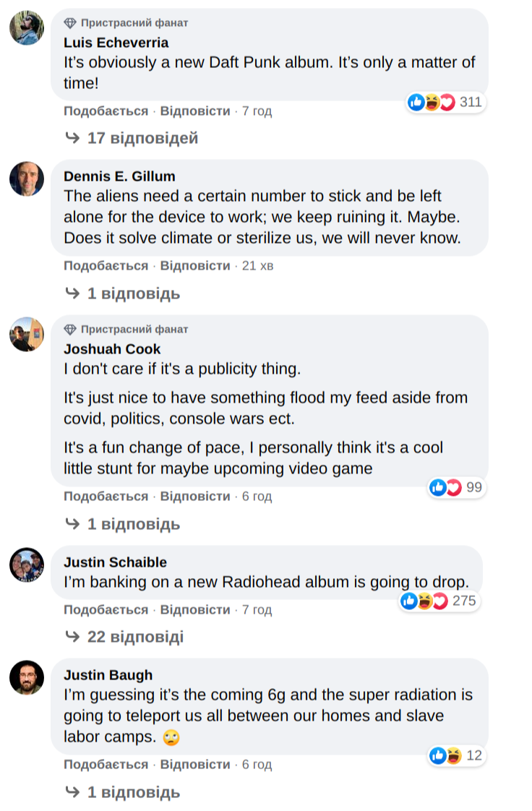Click top fan badge above Luis Echeverria

126,23
